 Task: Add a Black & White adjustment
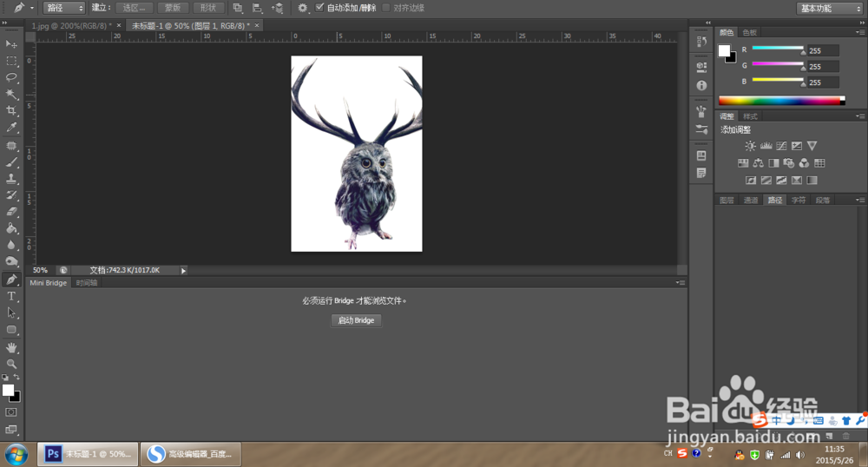(x=773, y=163)
